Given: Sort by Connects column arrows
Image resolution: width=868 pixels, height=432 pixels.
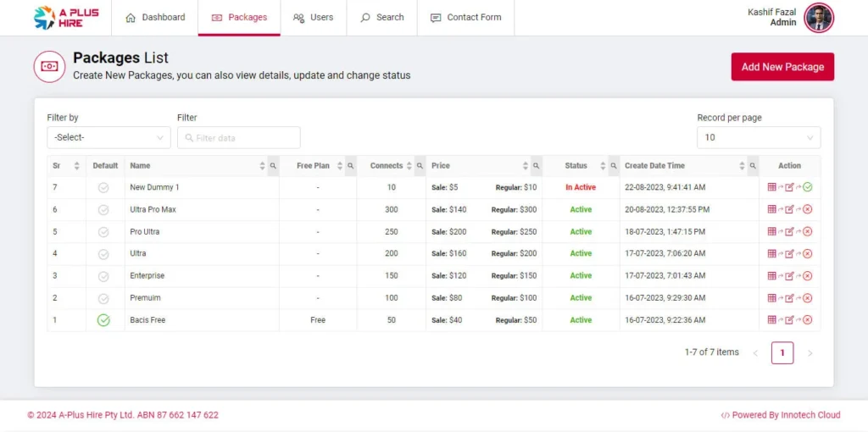Looking at the screenshot, I should tap(409, 166).
